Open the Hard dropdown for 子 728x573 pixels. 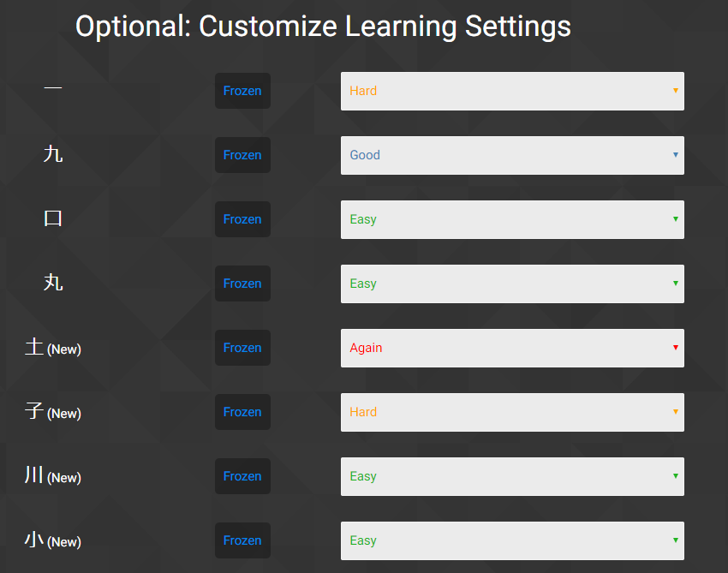click(512, 412)
